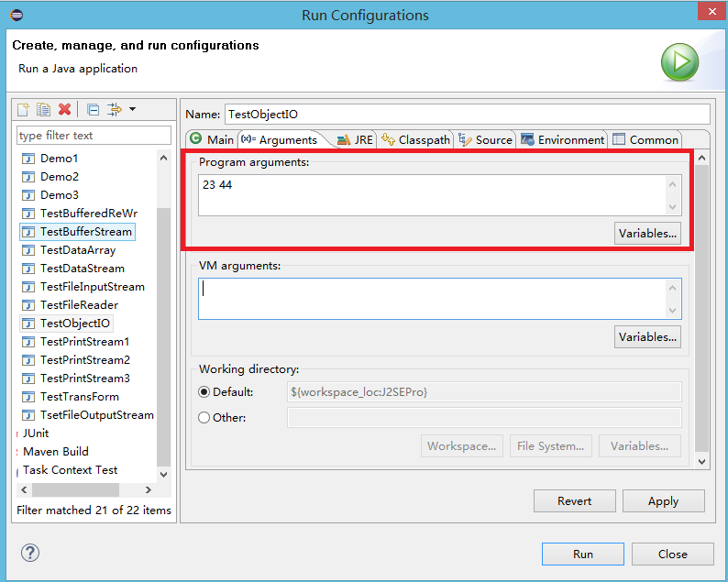This screenshot has height=582, width=728.
Task: Click "Filter matched 21 of 22 items" text
Action: 94,511
